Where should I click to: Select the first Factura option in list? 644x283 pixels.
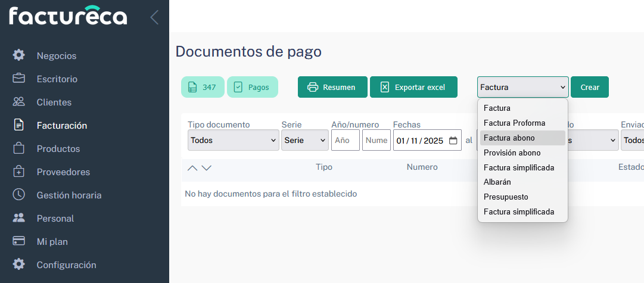(x=522, y=108)
